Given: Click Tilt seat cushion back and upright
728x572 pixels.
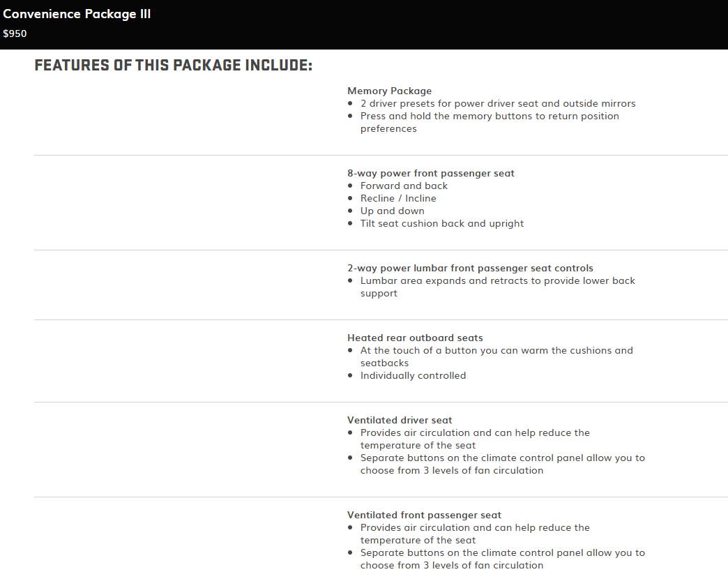Looking at the screenshot, I should [442, 223].
